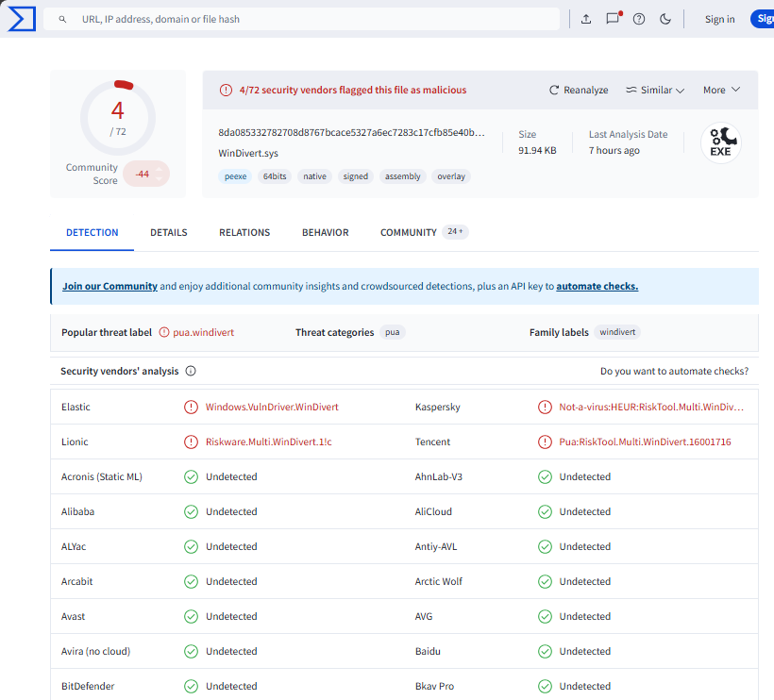Click the EXE file type icon
Image resolution: width=774 pixels, height=700 pixels.
[720, 143]
